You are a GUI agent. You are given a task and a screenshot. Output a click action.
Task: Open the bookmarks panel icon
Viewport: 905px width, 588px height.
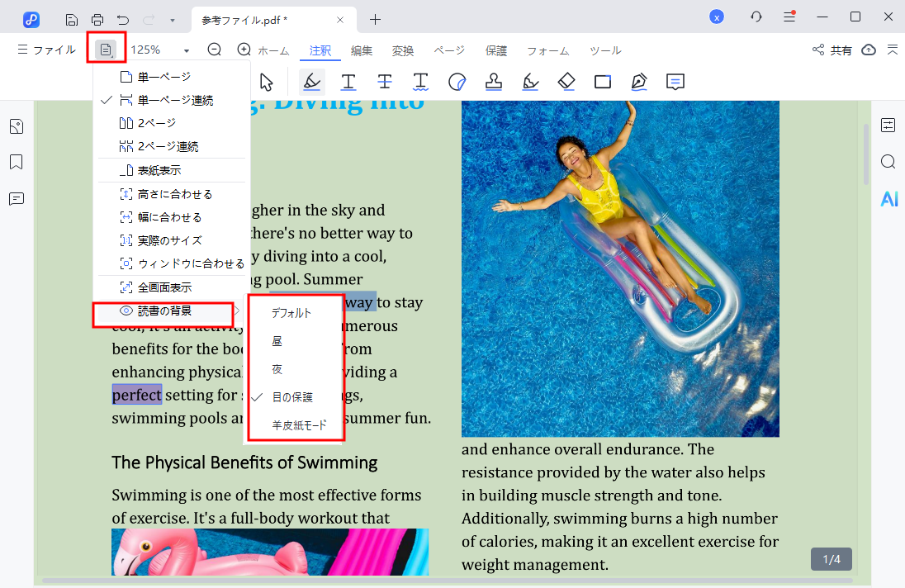(x=16, y=162)
